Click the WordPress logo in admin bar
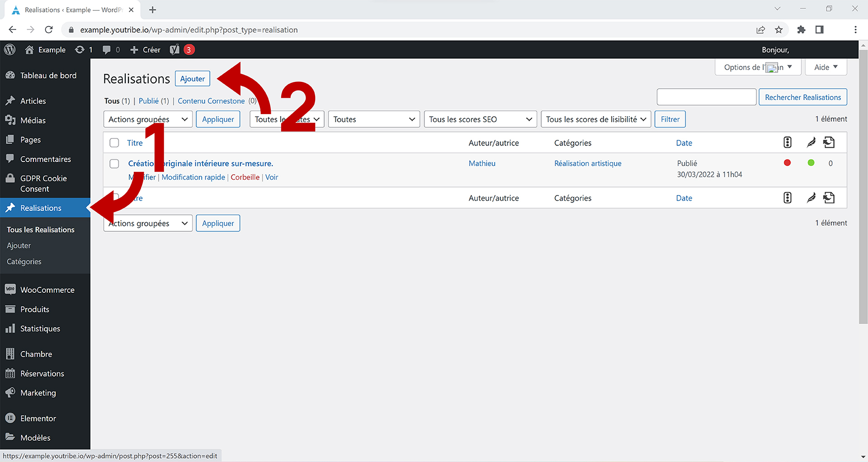The image size is (868, 462). pyautogui.click(x=10, y=50)
